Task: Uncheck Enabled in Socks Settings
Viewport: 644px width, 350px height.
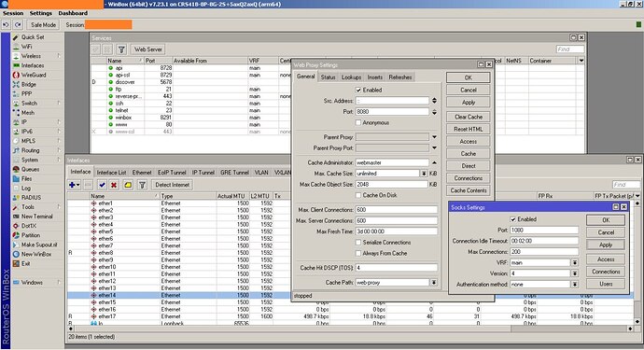Action: pyautogui.click(x=513, y=219)
